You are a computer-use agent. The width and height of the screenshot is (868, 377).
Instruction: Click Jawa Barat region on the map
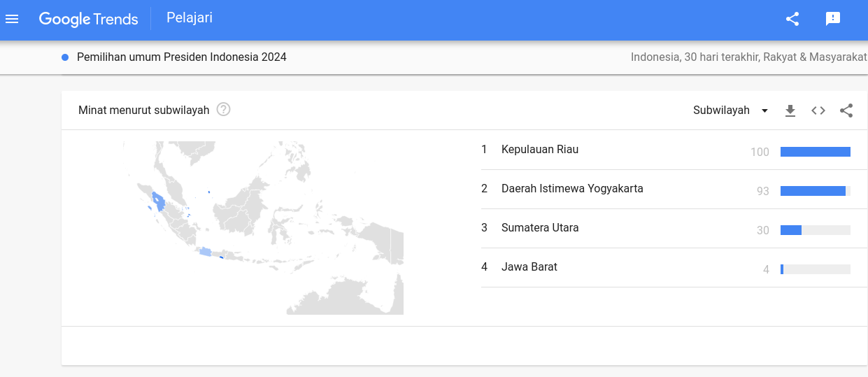coord(205,252)
